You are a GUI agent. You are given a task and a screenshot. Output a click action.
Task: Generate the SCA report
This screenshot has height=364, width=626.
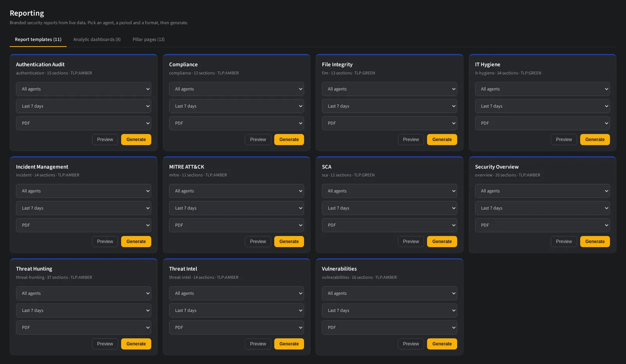(442, 242)
